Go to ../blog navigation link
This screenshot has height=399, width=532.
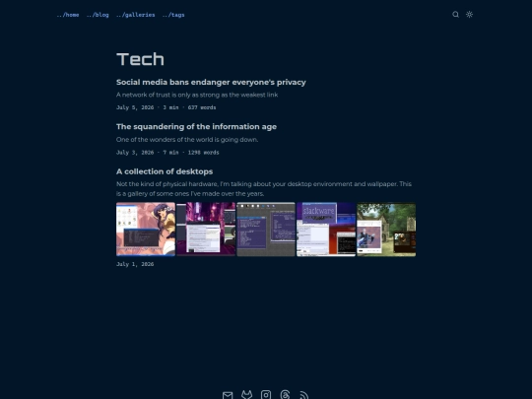click(98, 15)
